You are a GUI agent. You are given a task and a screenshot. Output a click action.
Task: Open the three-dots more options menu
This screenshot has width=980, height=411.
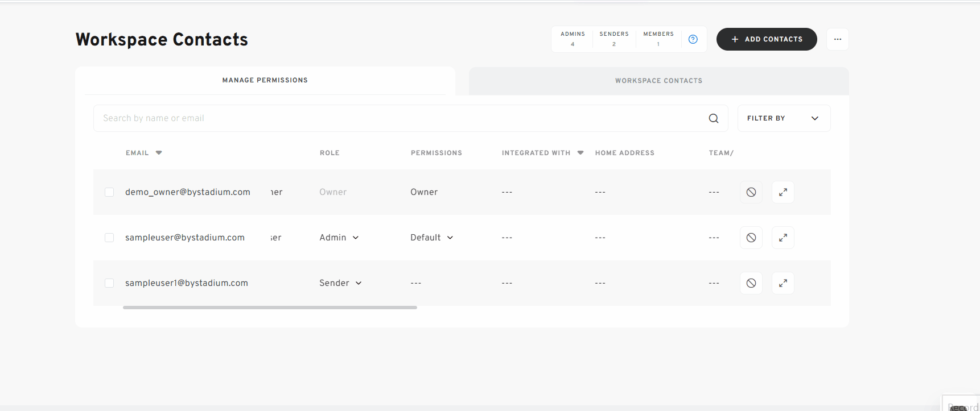pos(838,39)
